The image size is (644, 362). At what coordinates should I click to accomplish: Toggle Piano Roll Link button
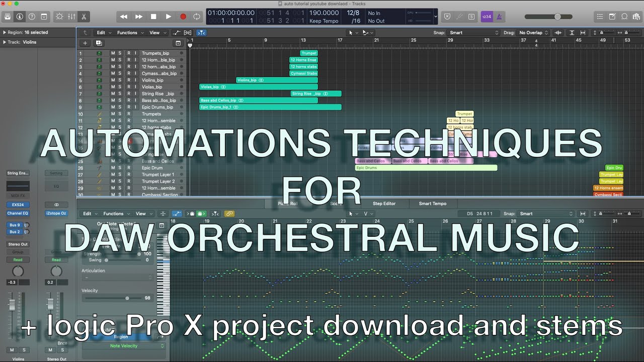pyautogui.click(x=229, y=214)
